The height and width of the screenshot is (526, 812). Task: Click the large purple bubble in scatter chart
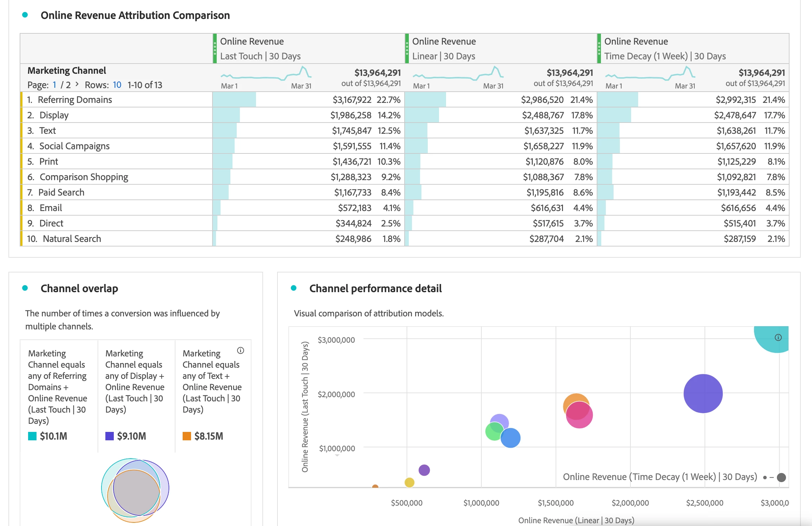pyautogui.click(x=703, y=394)
